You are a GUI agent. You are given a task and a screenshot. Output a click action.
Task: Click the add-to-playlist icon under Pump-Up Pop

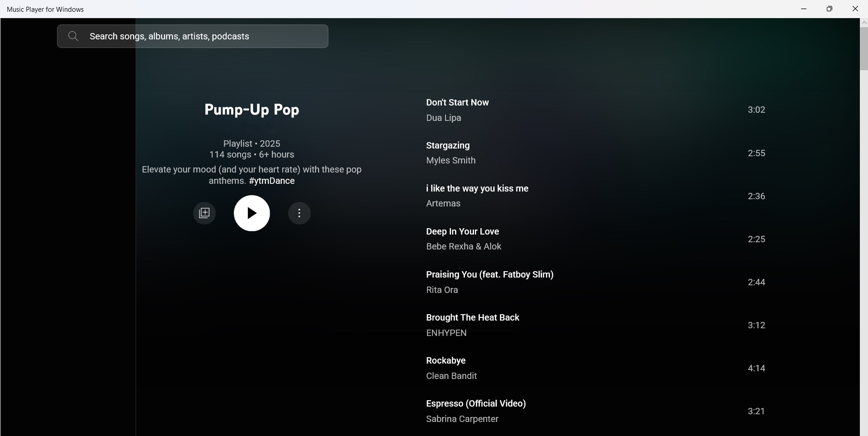coord(204,213)
